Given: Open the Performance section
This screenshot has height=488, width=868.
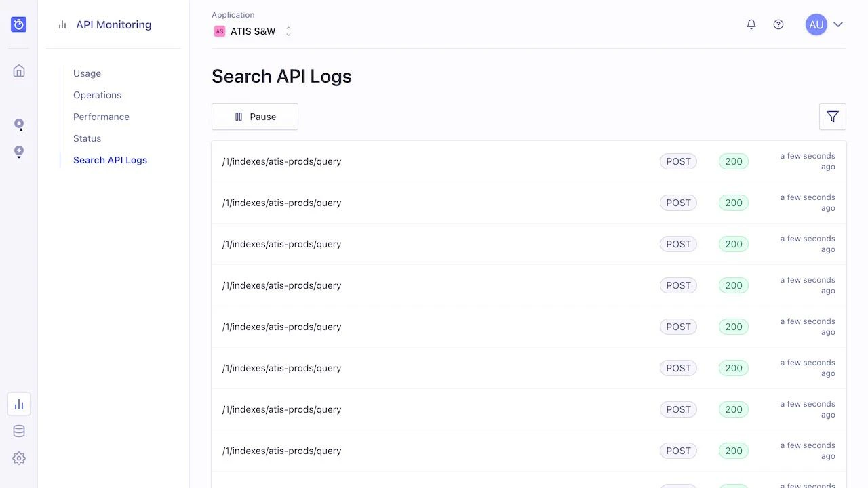Looking at the screenshot, I should (101, 117).
